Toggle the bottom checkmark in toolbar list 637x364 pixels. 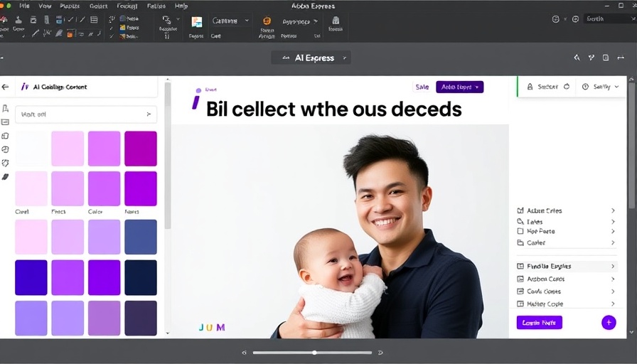coord(112,36)
